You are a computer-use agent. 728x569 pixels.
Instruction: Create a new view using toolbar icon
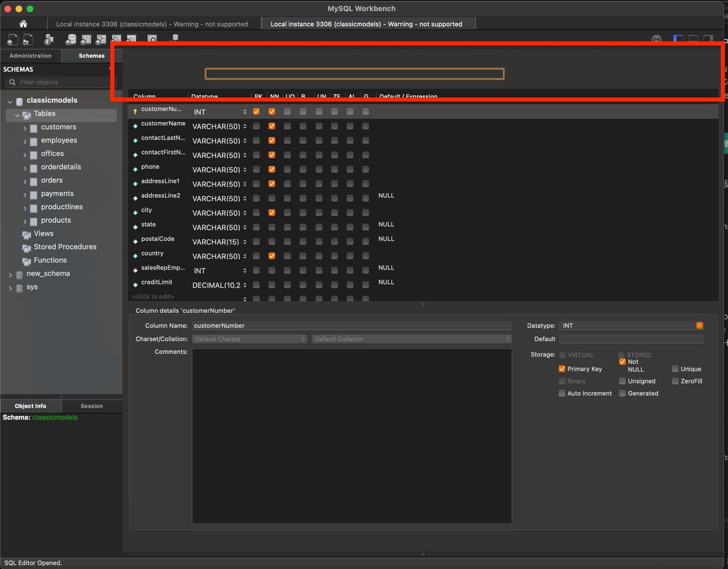[x=101, y=40]
